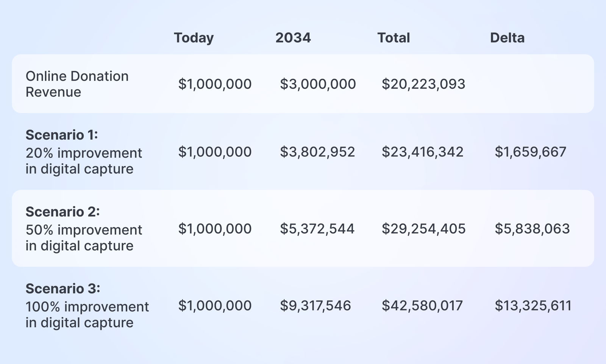Select the 20% improvement in digital capture text
Image resolution: width=606 pixels, height=364 pixels.
point(84,161)
